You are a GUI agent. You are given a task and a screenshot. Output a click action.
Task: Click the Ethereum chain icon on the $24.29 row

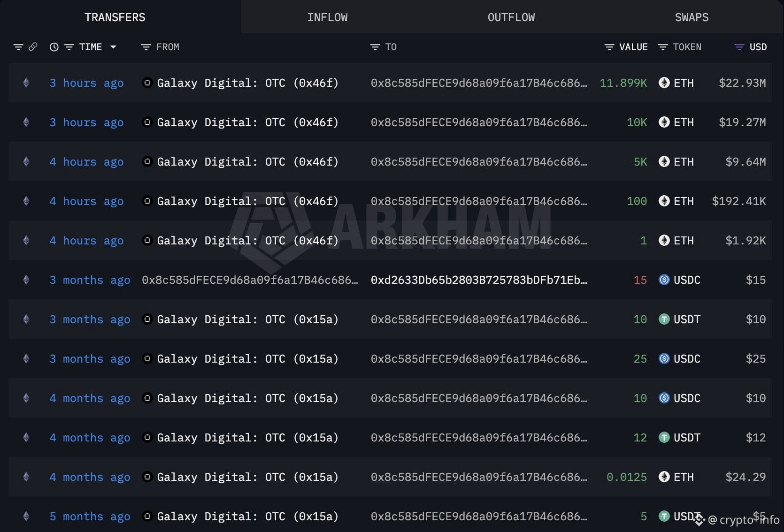click(x=26, y=477)
